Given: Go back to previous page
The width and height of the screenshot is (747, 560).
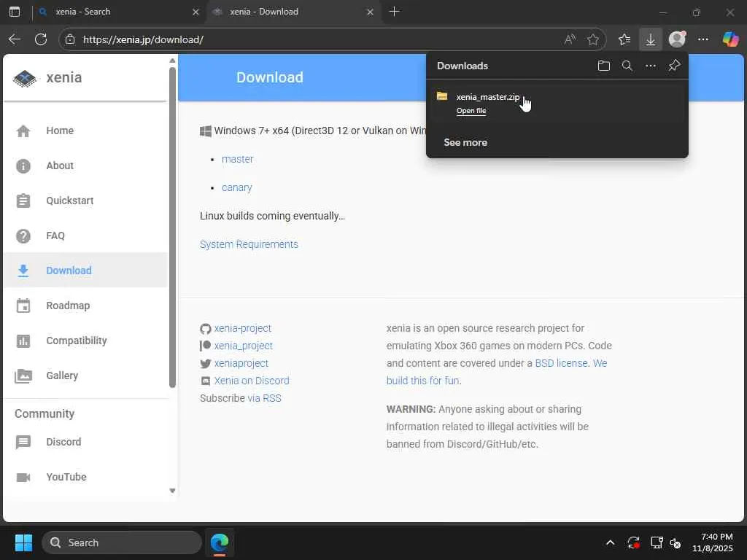Looking at the screenshot, I should (15, 39).
